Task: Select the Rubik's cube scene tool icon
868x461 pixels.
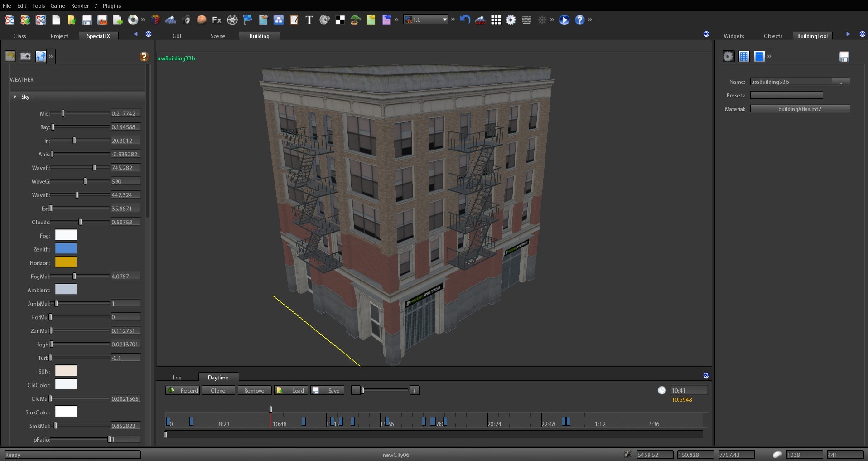Action: pyautogui.click(x=156, y=20)
